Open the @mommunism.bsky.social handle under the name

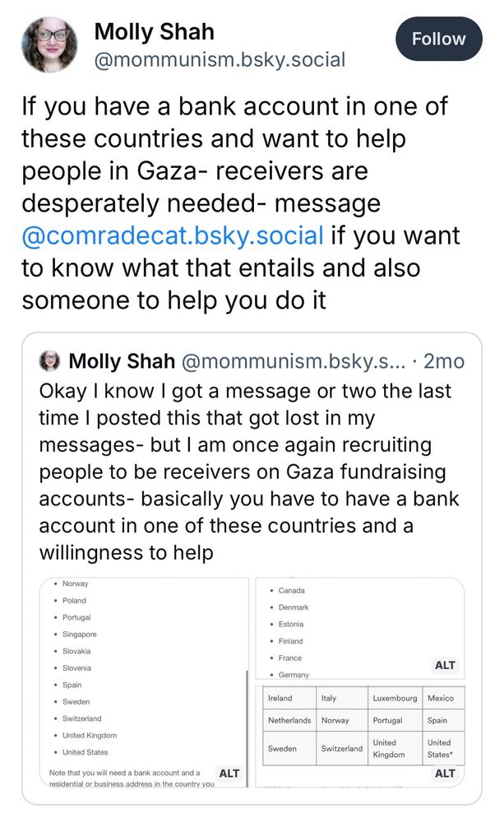(x=220, y=59)
